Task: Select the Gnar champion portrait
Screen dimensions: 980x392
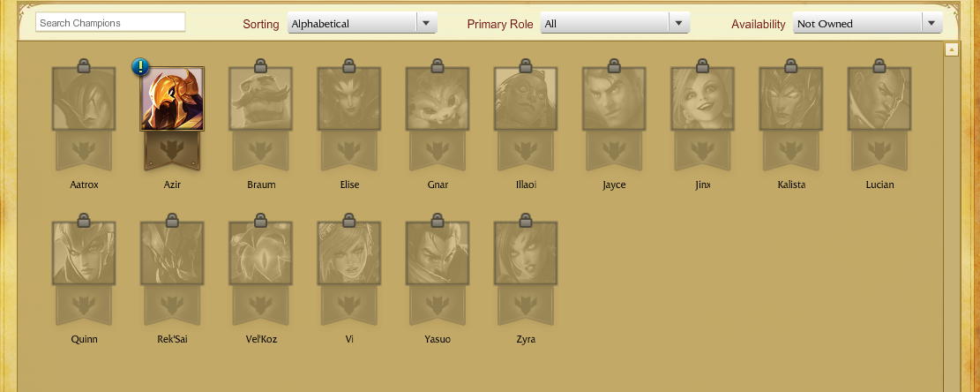Action: pyautogui.click(x=438, y=99)
